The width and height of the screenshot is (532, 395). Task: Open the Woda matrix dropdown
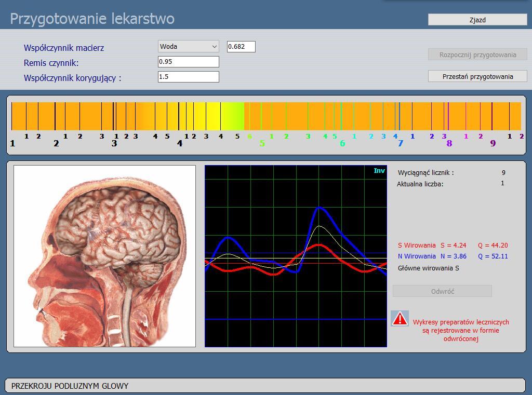pyautogui.click(x=188, y=46)
